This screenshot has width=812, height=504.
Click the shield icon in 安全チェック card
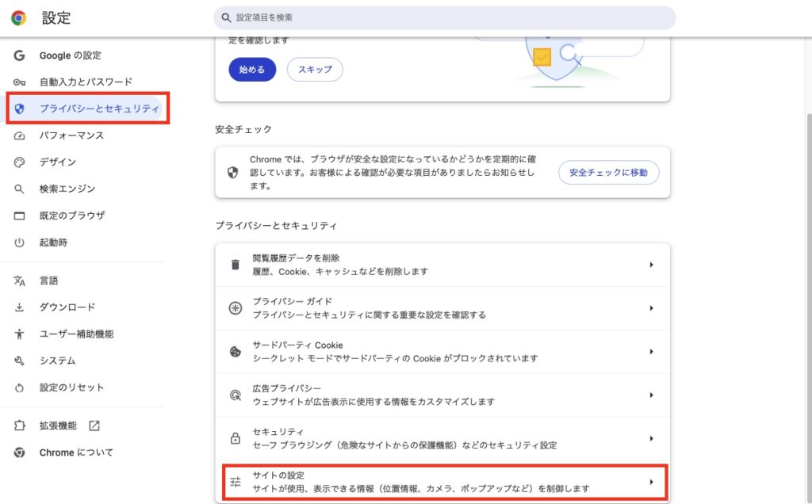233,173
